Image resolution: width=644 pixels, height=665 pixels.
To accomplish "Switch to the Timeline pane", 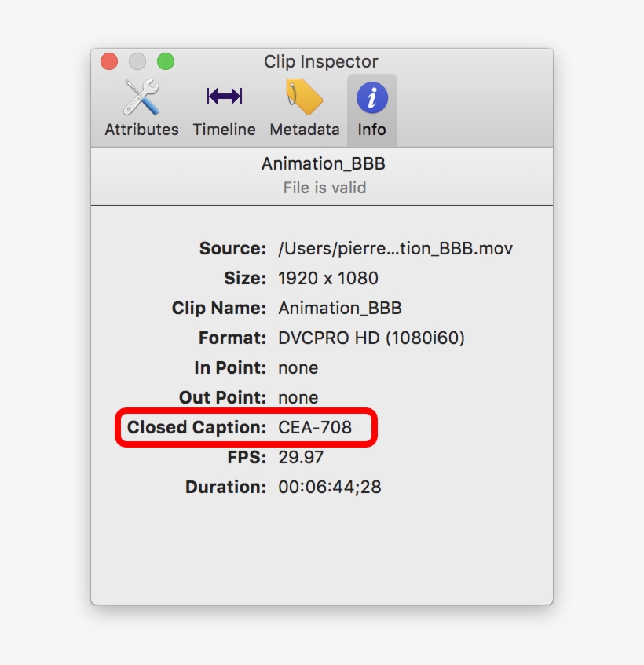I will point(225,109).
